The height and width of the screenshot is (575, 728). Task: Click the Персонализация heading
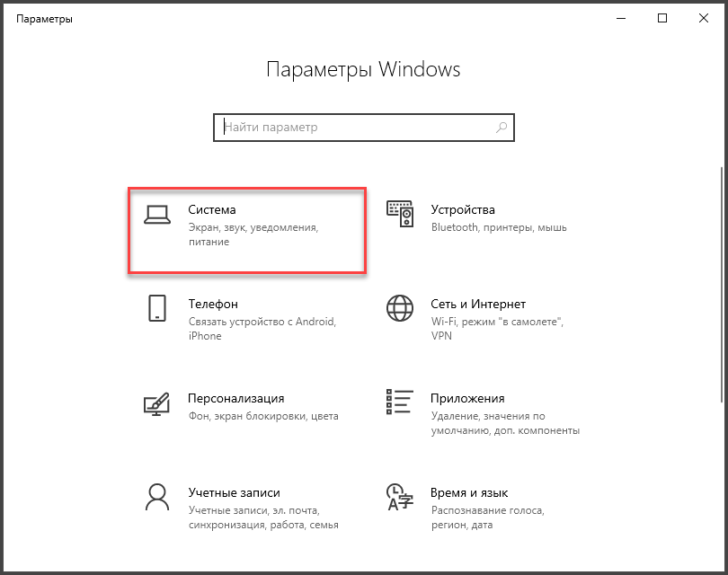[x=235, y=399]
